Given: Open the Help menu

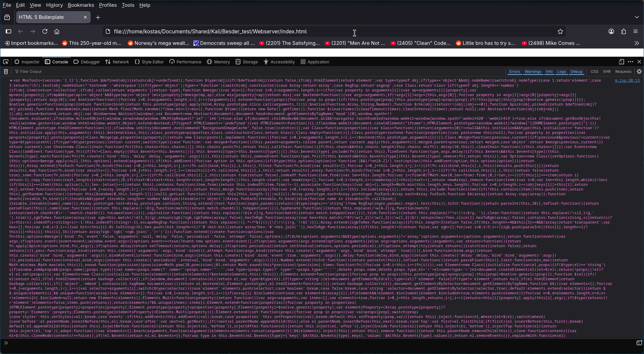Looking at the screenshot, I should (145, 5).
